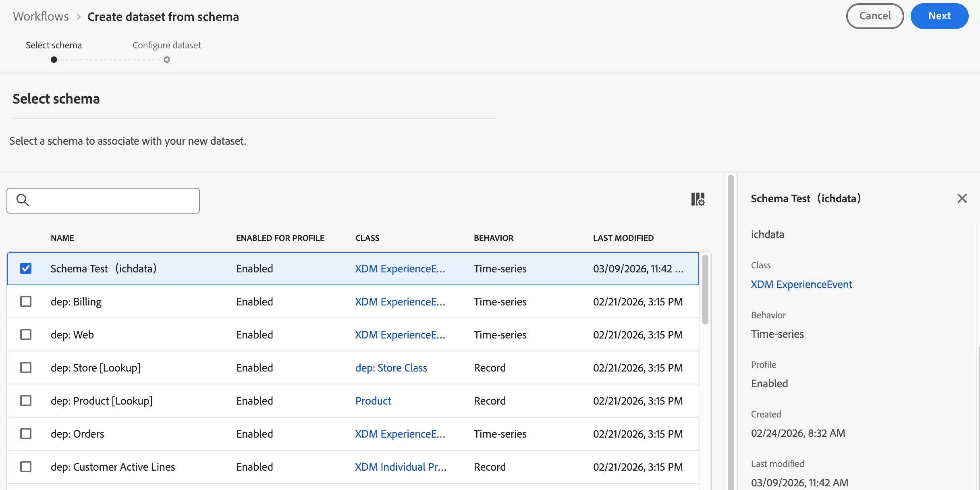Tick the dep: Orders row checkbox
The image size is (980, 490).
point(26,434)
